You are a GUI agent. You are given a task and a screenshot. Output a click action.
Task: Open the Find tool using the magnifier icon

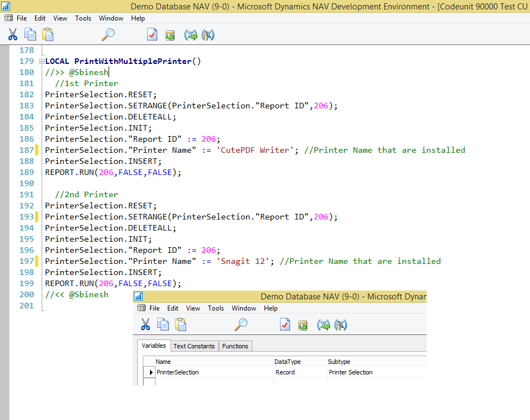pyautogui.click(x=108, y=34)
